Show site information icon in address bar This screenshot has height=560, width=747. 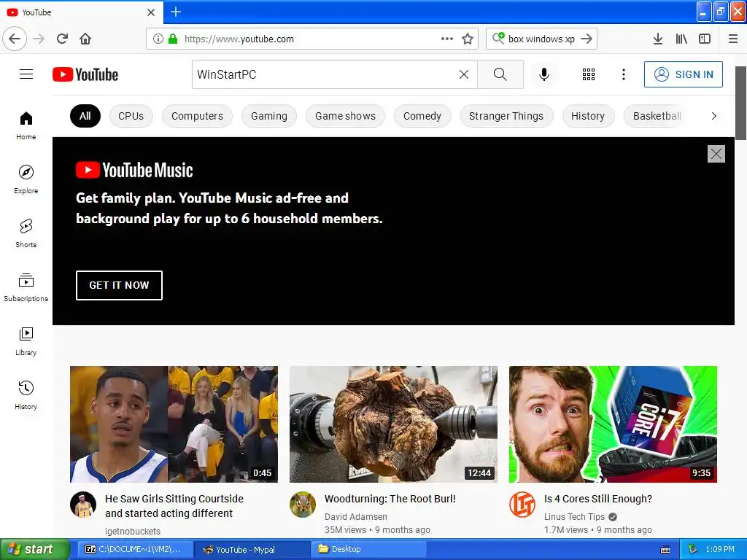[158, 39]
